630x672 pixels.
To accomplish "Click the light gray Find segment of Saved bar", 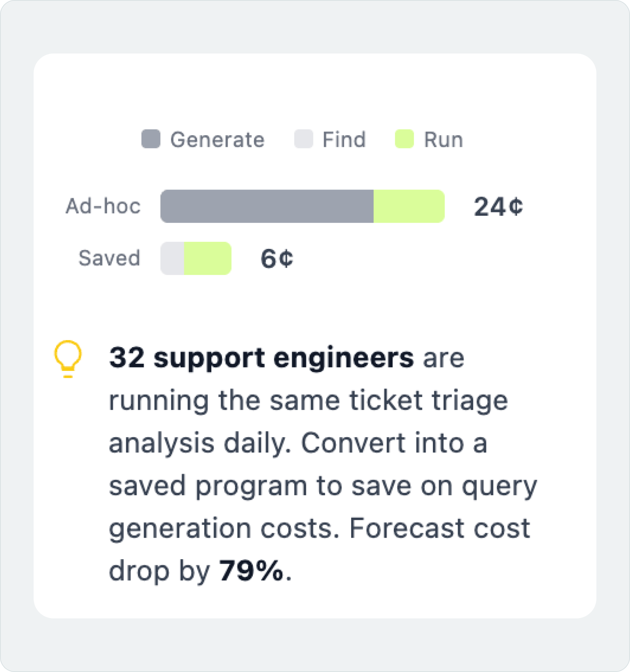I will click(172, 258).
